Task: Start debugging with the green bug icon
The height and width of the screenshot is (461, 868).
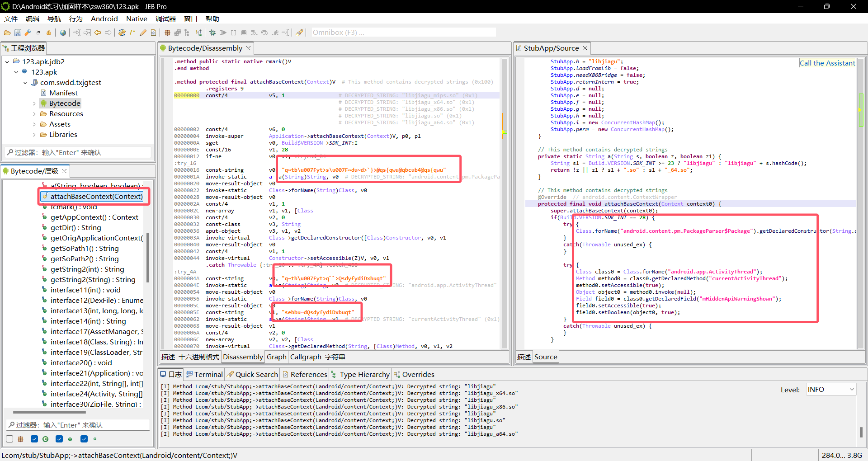Action: (212, 33)
